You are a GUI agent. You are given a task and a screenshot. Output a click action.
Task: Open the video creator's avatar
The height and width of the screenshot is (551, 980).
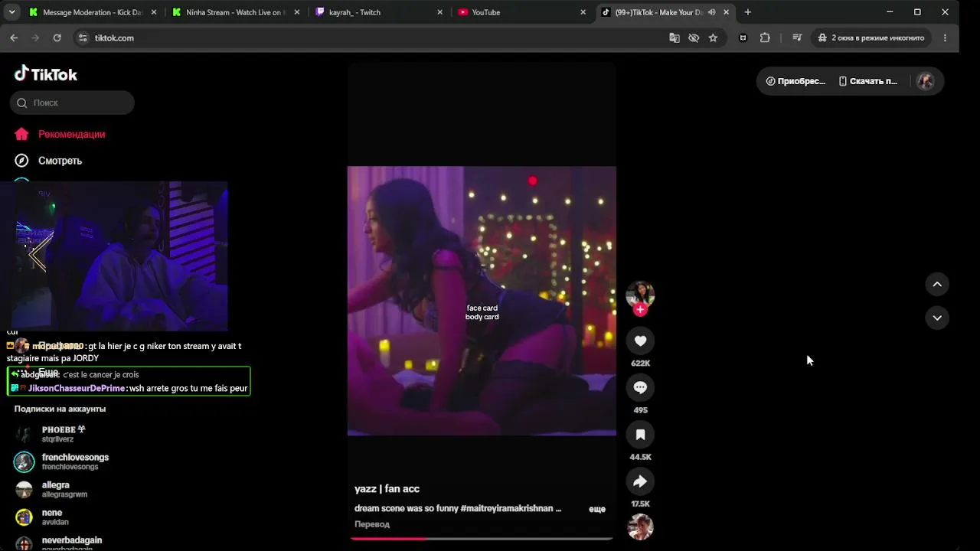pos(640,295)
